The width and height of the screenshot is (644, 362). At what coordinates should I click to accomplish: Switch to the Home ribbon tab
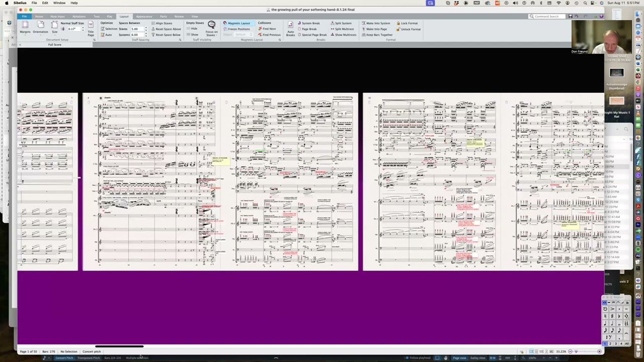pyautogui.click(x=39, y=17)
